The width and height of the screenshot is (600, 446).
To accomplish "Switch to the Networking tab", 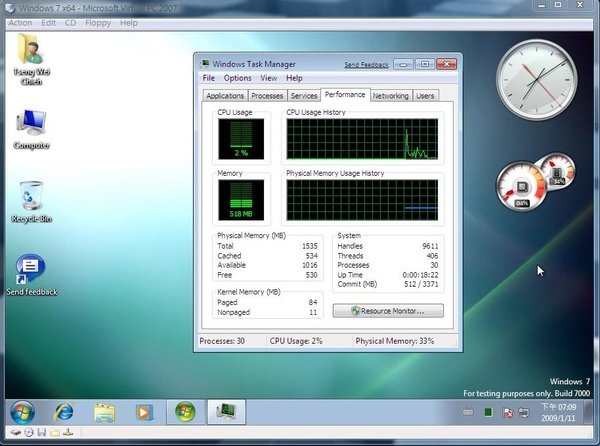I will (391, 96).
